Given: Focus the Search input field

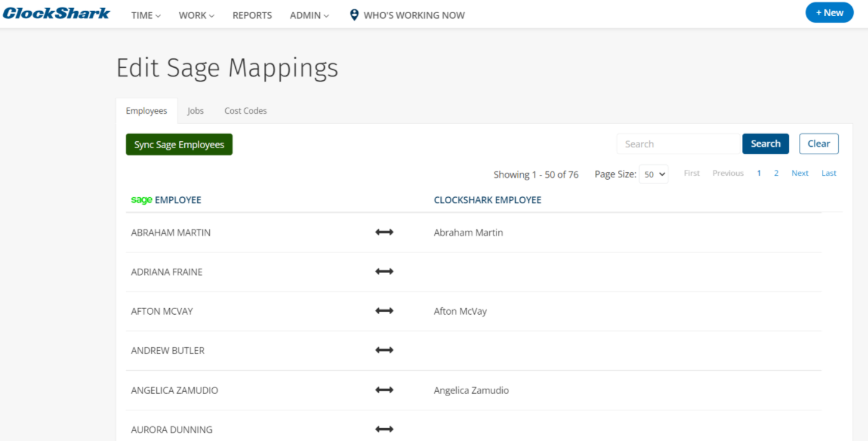Looking at the screenshot, I should click(x=678, y=144).
